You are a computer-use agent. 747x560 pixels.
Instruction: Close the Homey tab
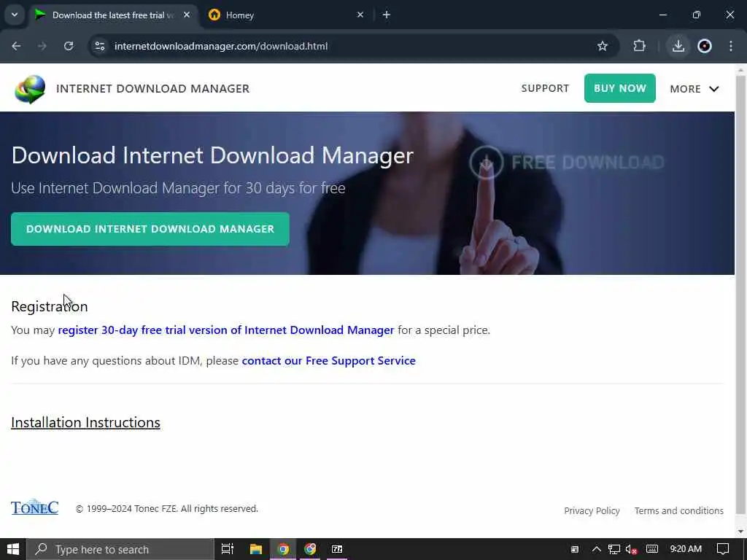point(360,15)
